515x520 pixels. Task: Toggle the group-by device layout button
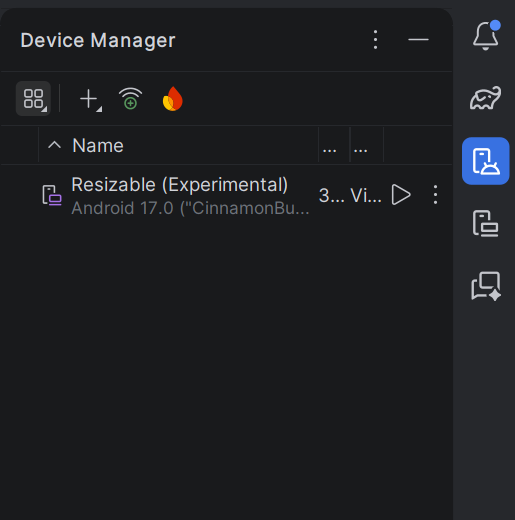point(33,99)
